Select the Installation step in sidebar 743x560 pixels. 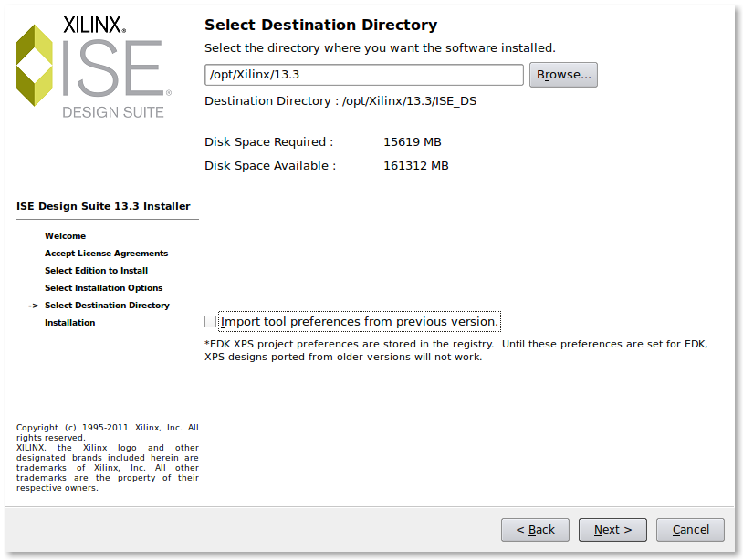(x=69, y=323)
